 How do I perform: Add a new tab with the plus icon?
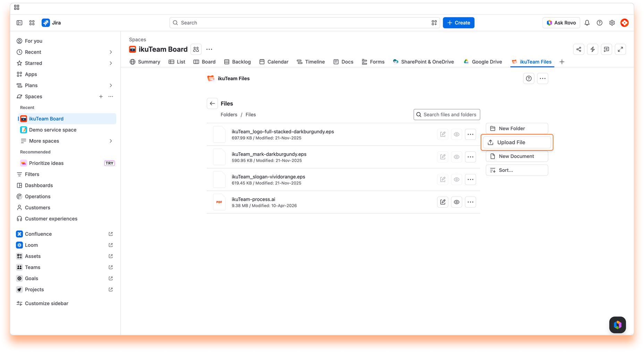coord(562,62)
